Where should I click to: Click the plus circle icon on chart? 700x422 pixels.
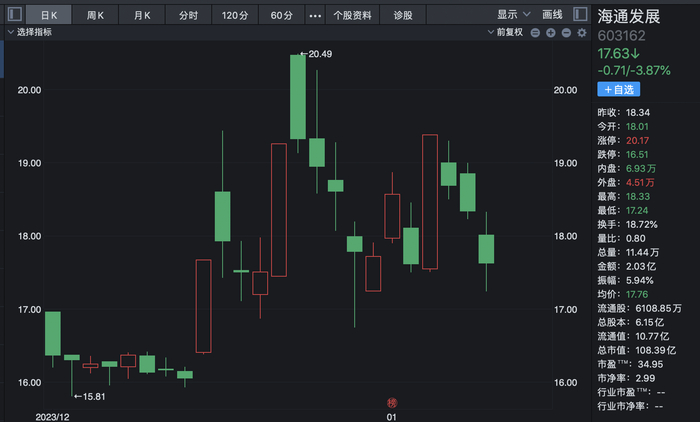550,33
